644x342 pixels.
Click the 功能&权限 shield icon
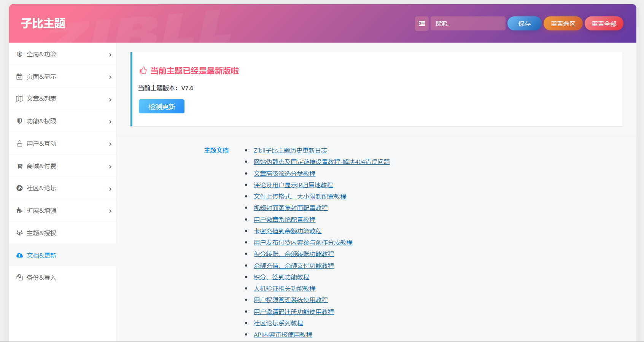(x=19, y=121)
